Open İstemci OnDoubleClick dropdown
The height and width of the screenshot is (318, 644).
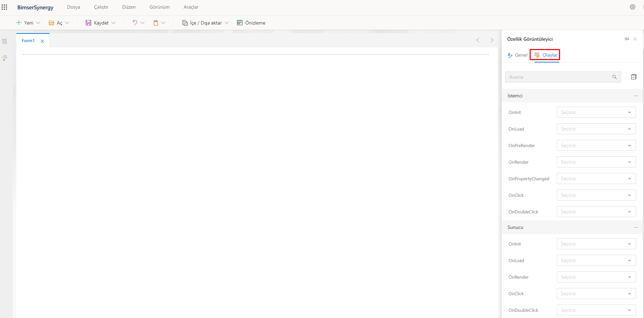pos(596,212)
